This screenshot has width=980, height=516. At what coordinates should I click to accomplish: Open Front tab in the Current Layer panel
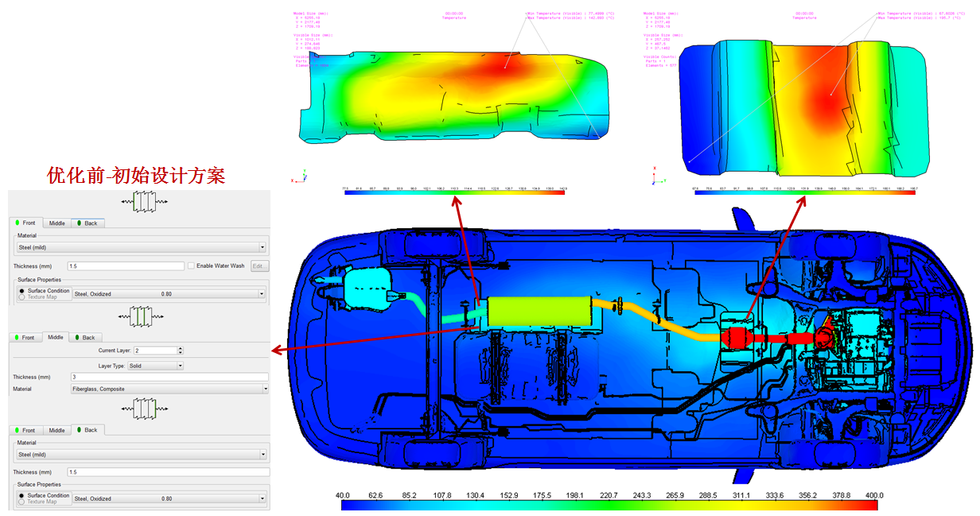(x=25, y=338)
